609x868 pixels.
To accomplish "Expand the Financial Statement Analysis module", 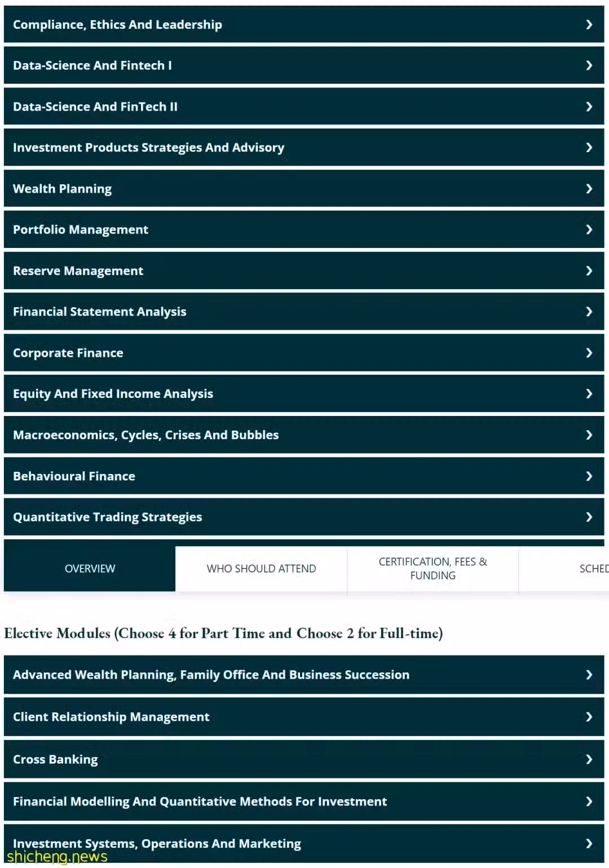I will point(304,312).
